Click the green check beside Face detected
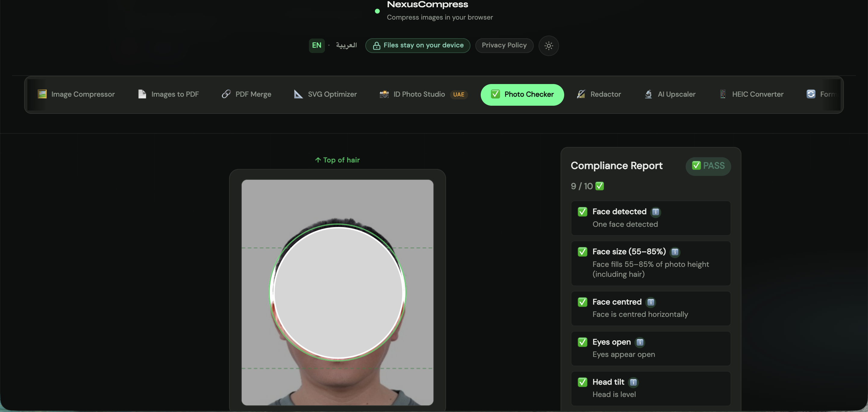Image resolution: width=868 pixels, height=412 pixels. pyautogui.click(x=582, y=212)
